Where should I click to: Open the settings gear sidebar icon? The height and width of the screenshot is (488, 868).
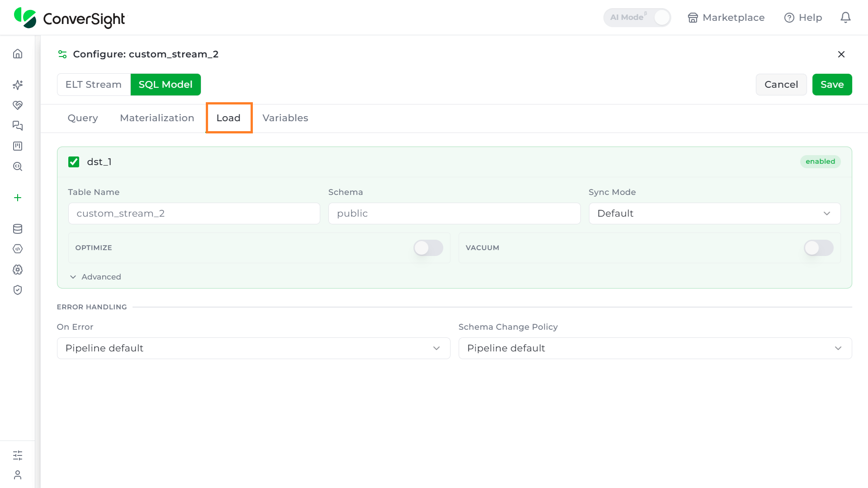18,270
